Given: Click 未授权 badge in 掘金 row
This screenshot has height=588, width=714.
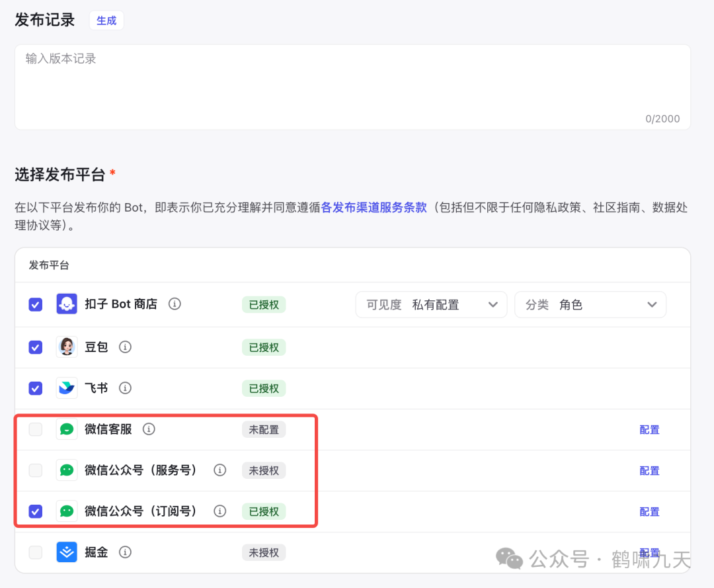Looking at the screenshot, I should click(264, 552).
